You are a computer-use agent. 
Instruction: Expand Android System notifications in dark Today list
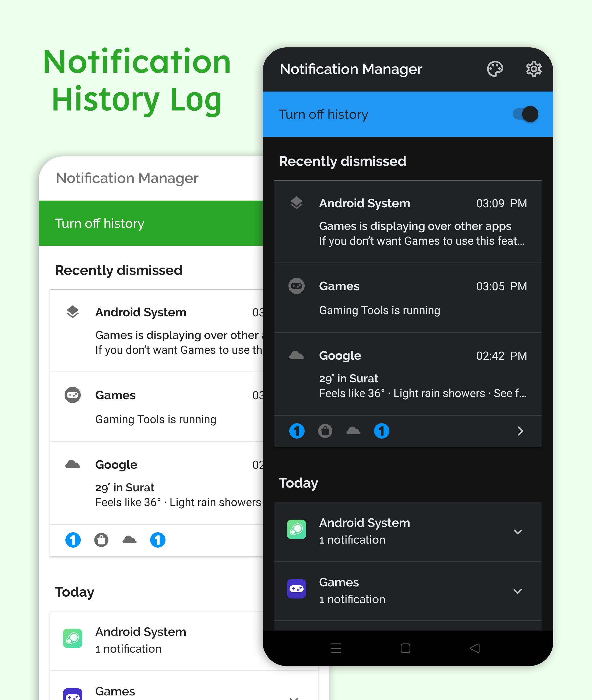(x=517, y=532)
